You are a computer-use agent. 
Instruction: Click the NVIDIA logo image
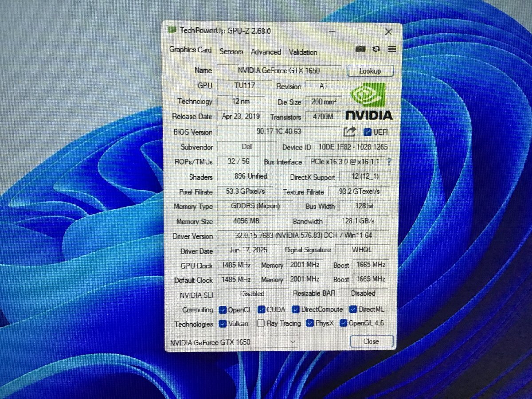(369, 102)
